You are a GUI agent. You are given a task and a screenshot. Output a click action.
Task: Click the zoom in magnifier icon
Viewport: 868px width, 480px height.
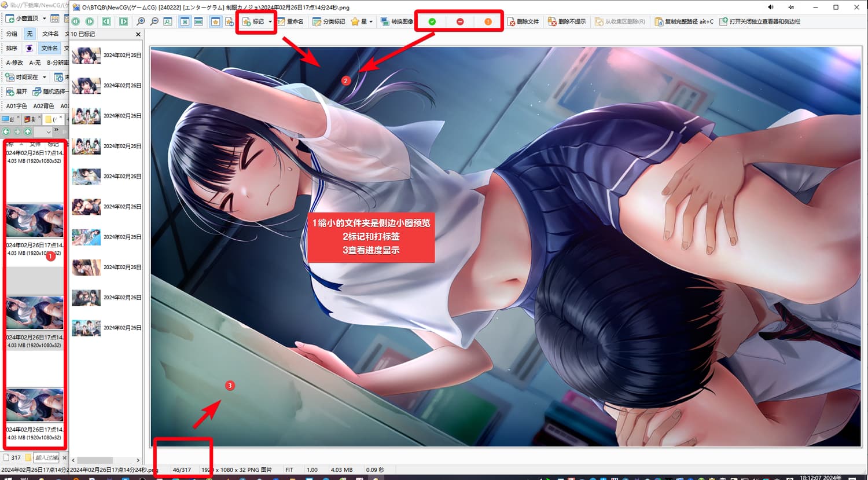pyautogui.click(x=141, y=21)
